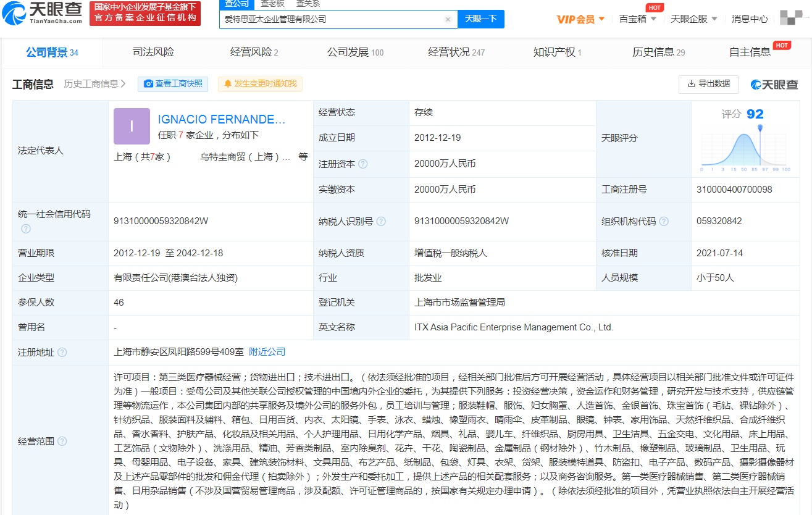Viewport: 812px width, 515px height.
Task: Open the 经营风险 tab
Action: 254,52
